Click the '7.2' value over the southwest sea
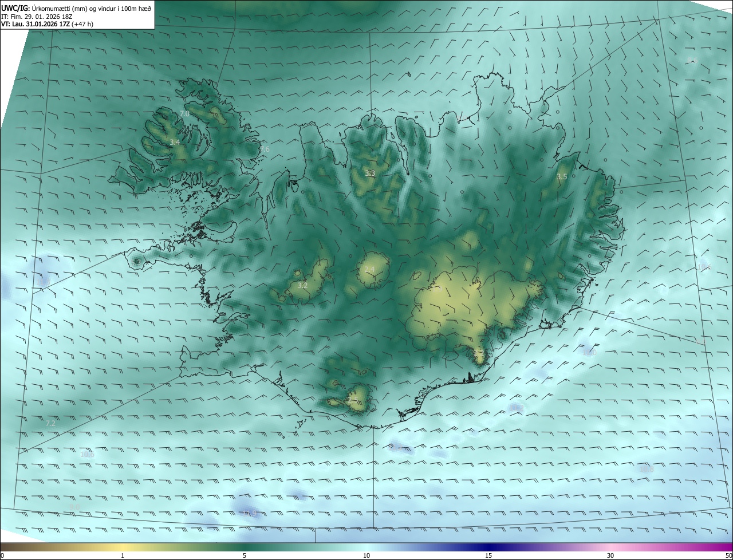Image resolution: width=733 pixels, height=560 pixels. pyautogui.click(x=50, y=424)
